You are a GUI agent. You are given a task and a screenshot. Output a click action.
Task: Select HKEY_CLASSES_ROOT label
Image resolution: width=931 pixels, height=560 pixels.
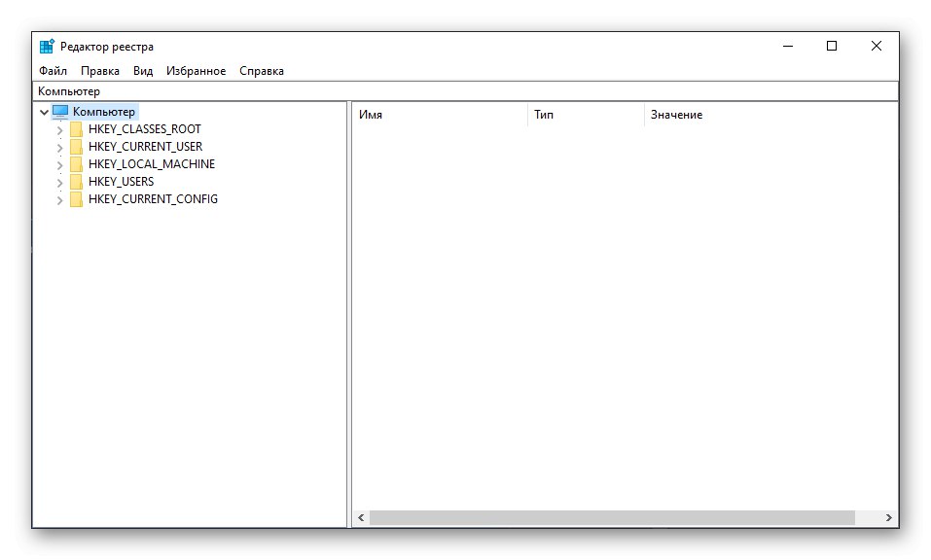[x=145, y=129]
